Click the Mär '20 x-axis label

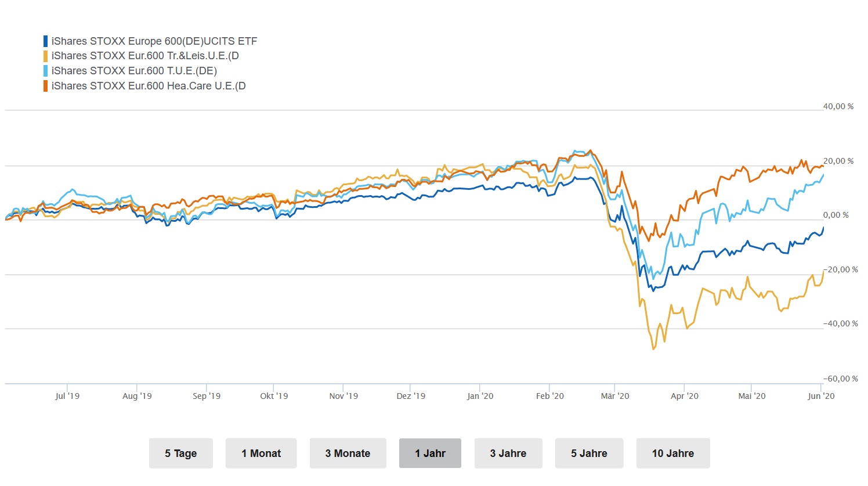pos(615,396)
